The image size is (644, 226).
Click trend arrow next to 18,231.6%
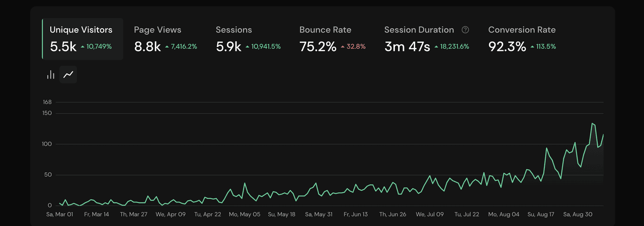pyautogui.click(x=436, y=47)
